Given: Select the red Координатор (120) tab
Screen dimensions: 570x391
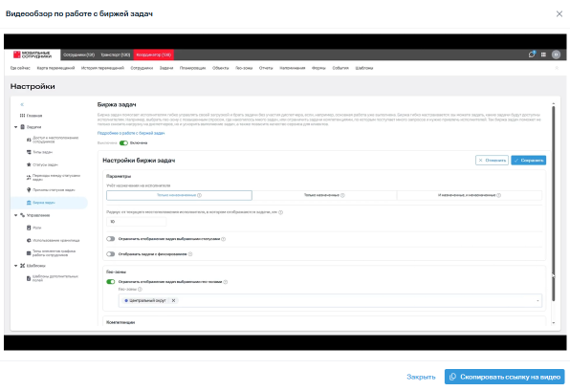Looking at the screenshot, I should point(153,55).
